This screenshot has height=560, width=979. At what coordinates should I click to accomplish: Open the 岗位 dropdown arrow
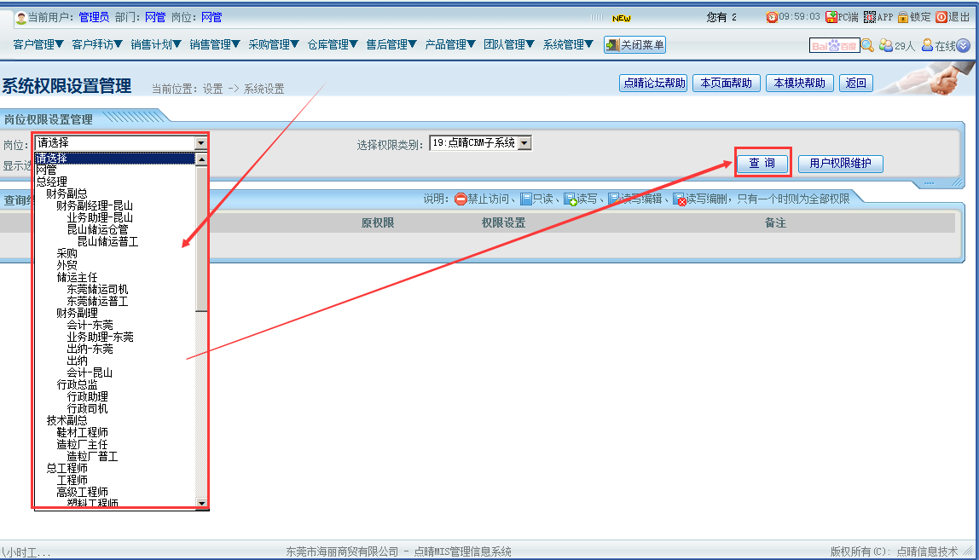[201, 143]
